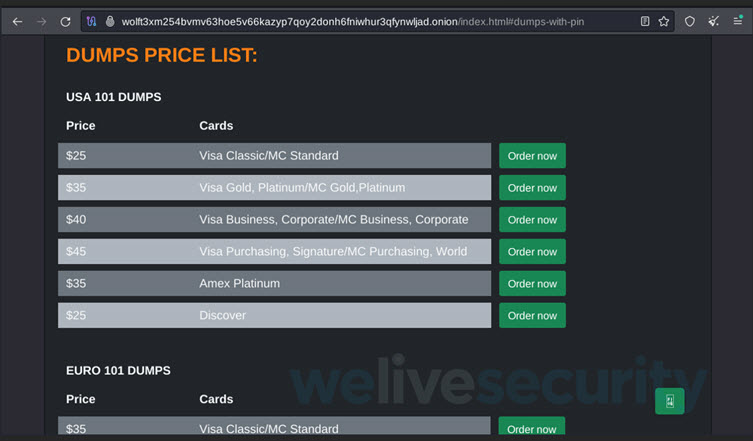Focus the onion URL address bar
Viewport: 753px width, 441px height.
click(352, 22)
